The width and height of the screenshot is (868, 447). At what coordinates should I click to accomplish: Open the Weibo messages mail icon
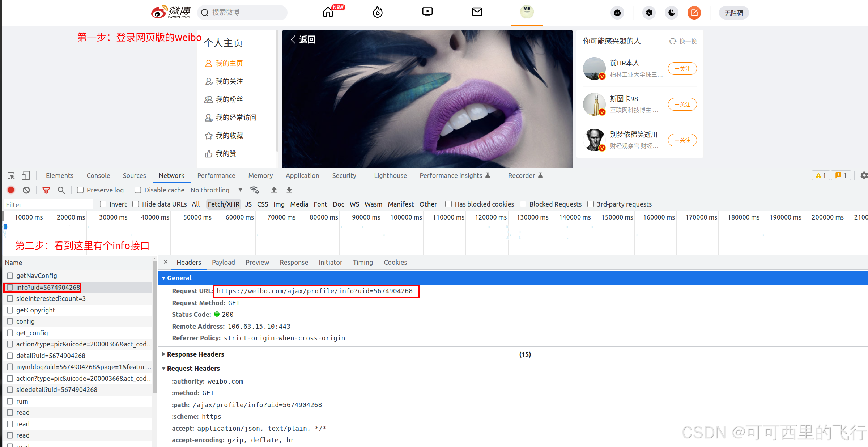477,12
